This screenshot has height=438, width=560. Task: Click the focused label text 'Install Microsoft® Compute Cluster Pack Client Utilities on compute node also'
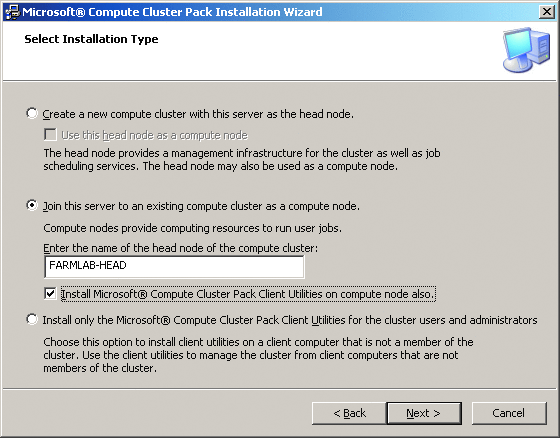[248, 294]
